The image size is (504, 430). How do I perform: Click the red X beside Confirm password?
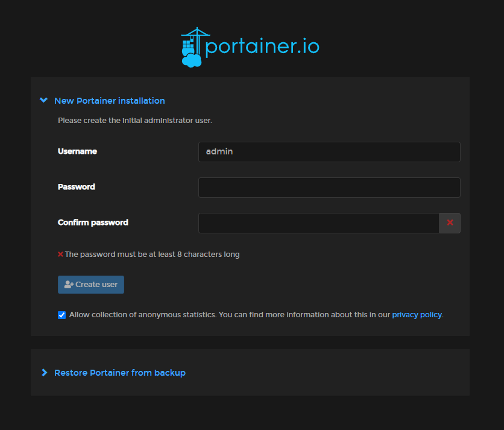450,223
